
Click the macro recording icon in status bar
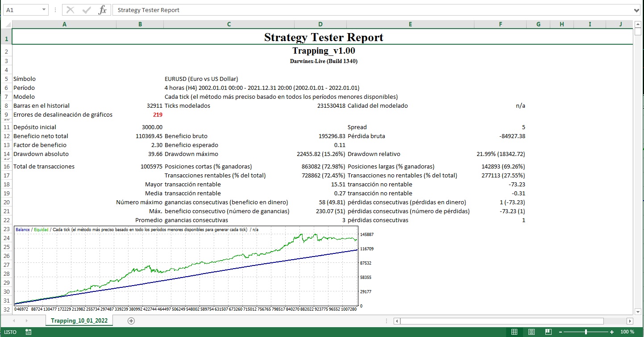29,332
